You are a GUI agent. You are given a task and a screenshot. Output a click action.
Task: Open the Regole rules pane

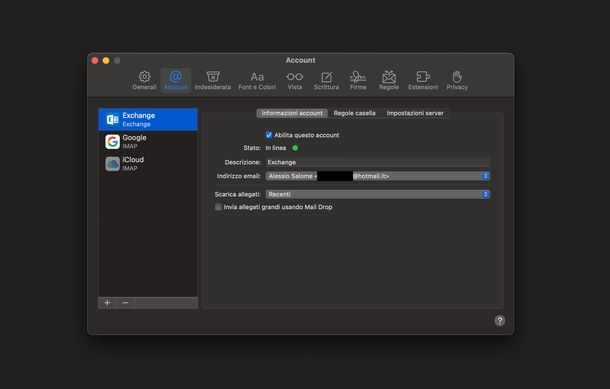(389, 81)
